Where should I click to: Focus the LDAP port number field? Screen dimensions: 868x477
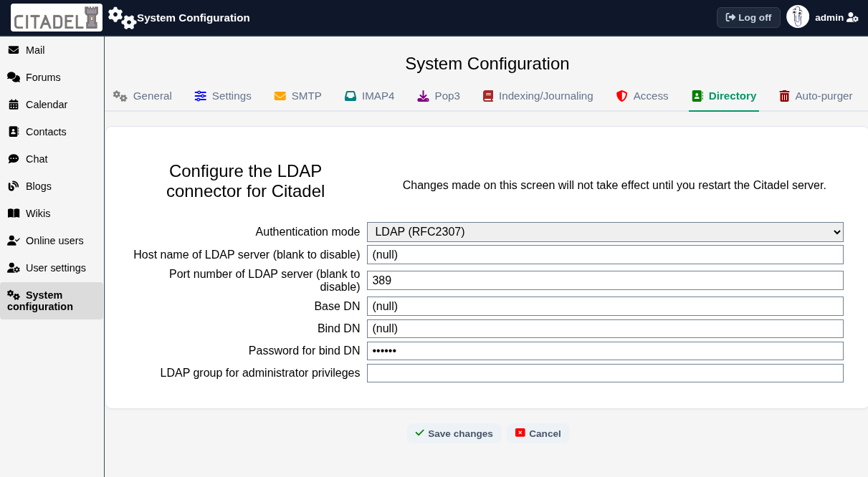[605, 280]
